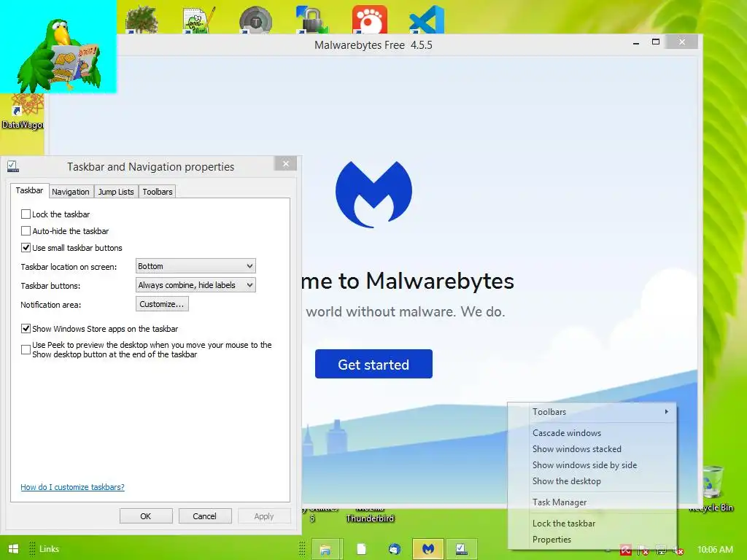Click the green parrot reading a newspaper
Viewport: 747px width, 560px height.
(x=58, y=55)
